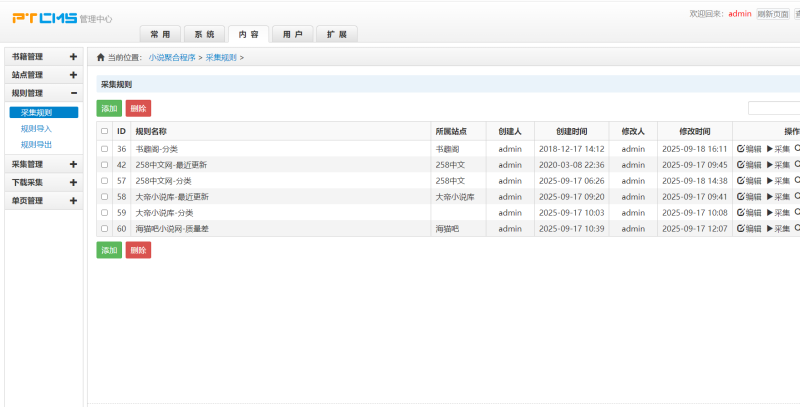800x407 pixels.
Task: Select the 内容 tab
Action: coord(248,34)
